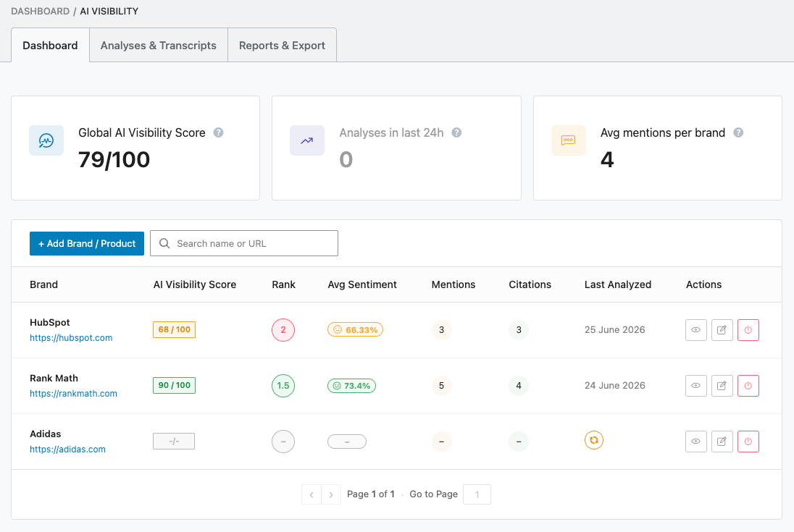Click Rank Math's citations count 4
794x532 pixels.
click(519, 385)
